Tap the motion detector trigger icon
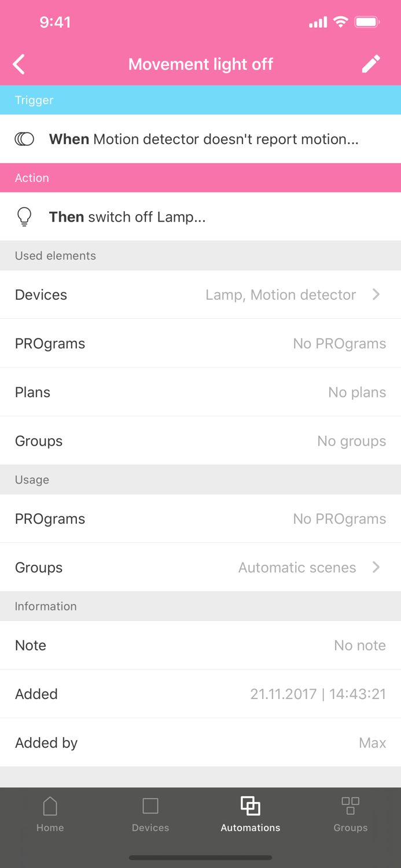The image size is (401, 868). point(24,139)
